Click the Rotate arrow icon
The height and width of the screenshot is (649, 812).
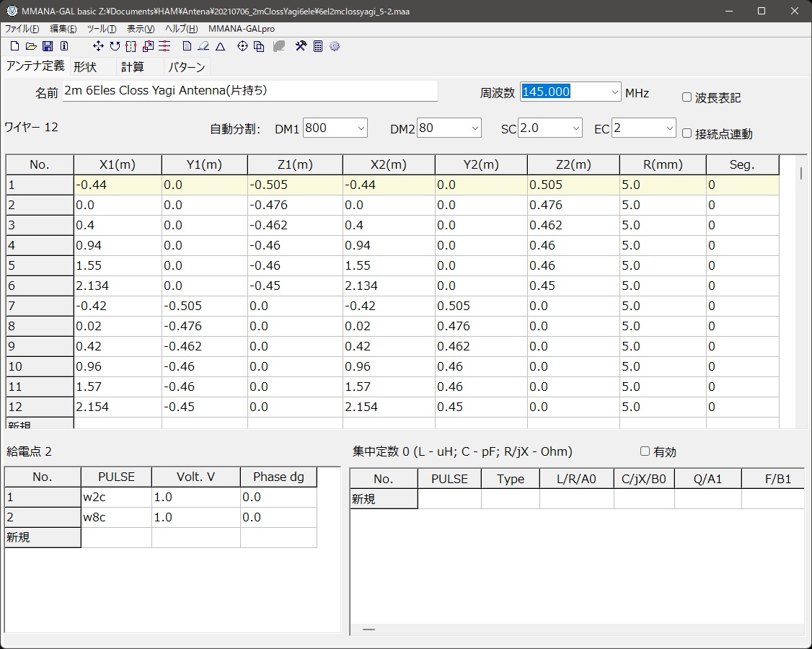click(115, 47)
